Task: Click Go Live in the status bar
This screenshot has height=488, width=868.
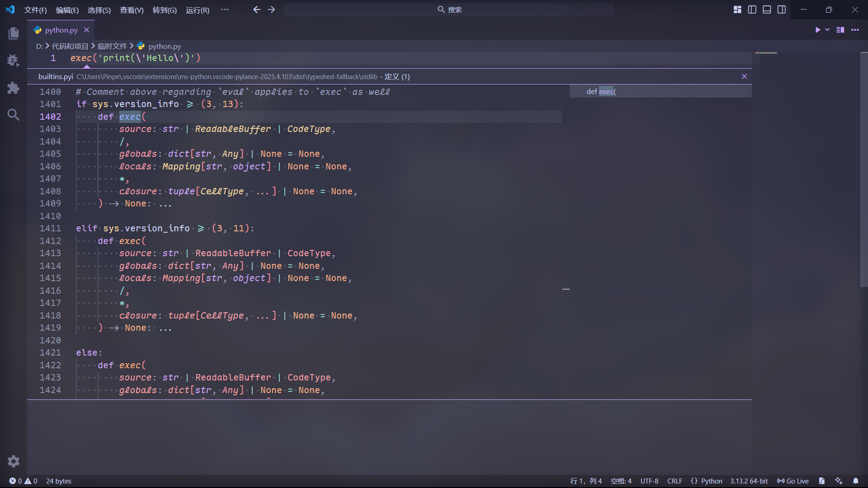Action: [x=793, y=481]
